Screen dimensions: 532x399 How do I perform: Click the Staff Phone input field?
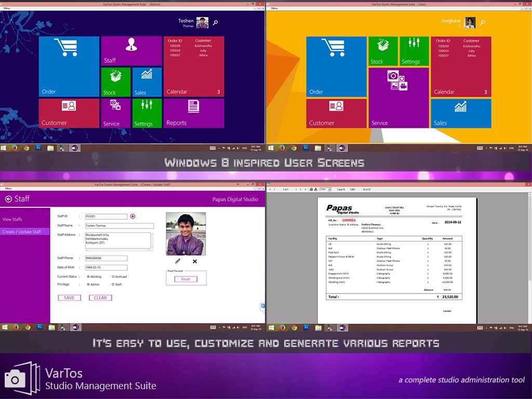(x=106, y=258)
